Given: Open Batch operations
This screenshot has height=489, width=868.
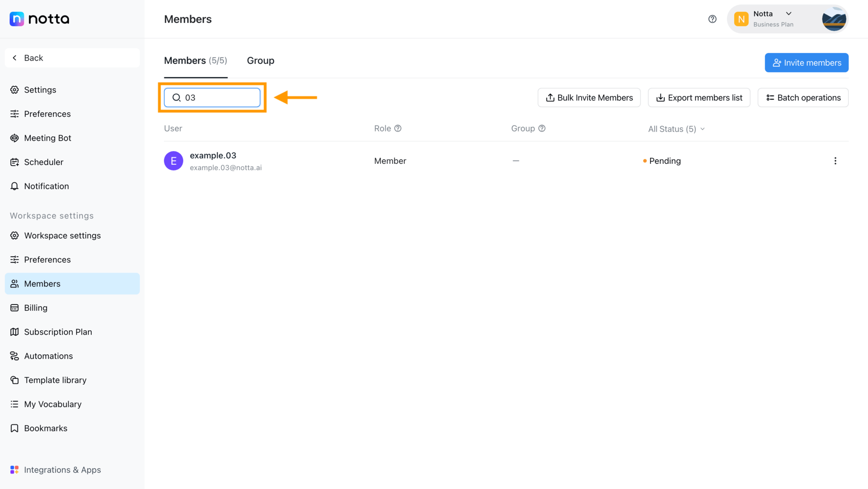Looking at the screenshot, I should 803,98.
